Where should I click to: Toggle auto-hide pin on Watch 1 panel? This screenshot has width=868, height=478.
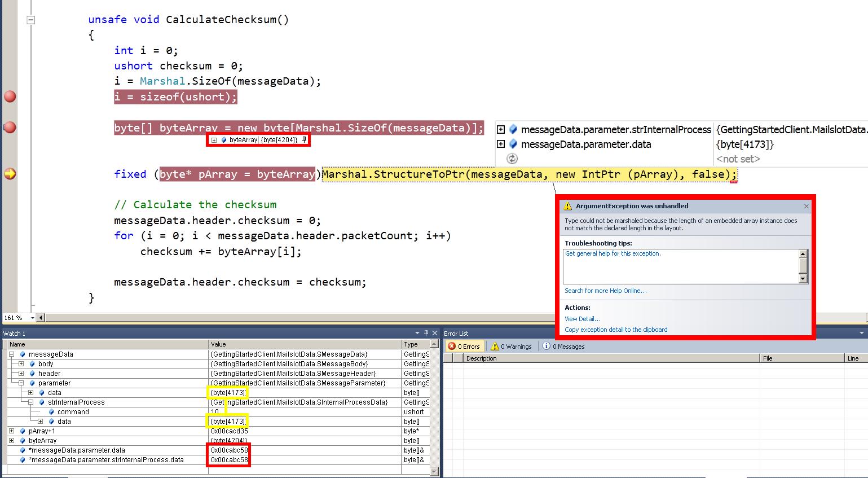pyautogui.click(x=426, y=333)
